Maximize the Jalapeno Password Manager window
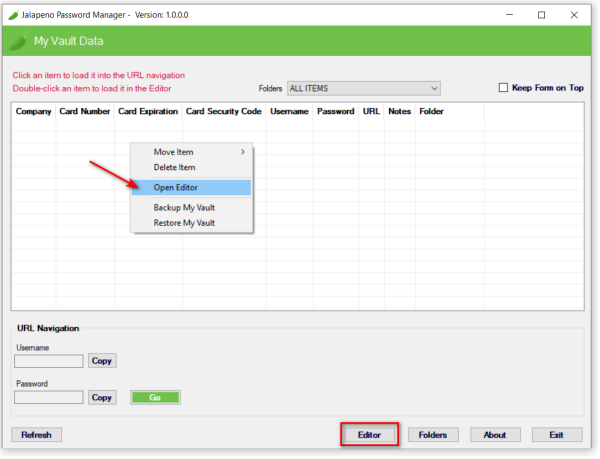 point(543,15)
